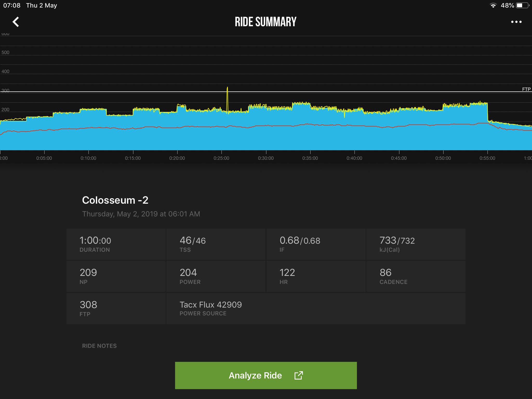Click the Analyze Ride button

pyautogui.click(x=266, y=375)
